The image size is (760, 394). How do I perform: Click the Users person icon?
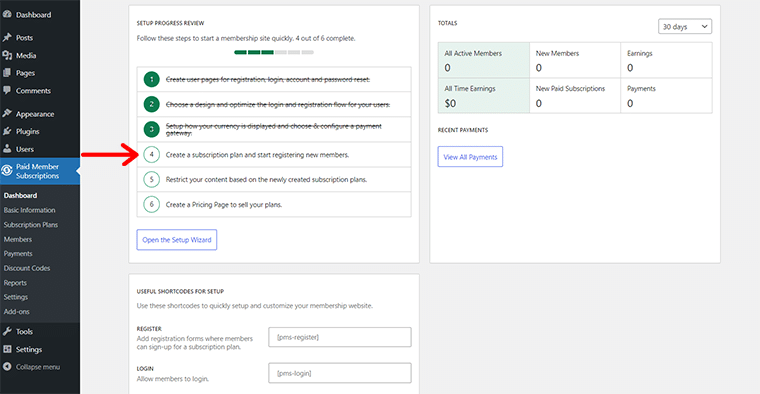click(7, 149)
